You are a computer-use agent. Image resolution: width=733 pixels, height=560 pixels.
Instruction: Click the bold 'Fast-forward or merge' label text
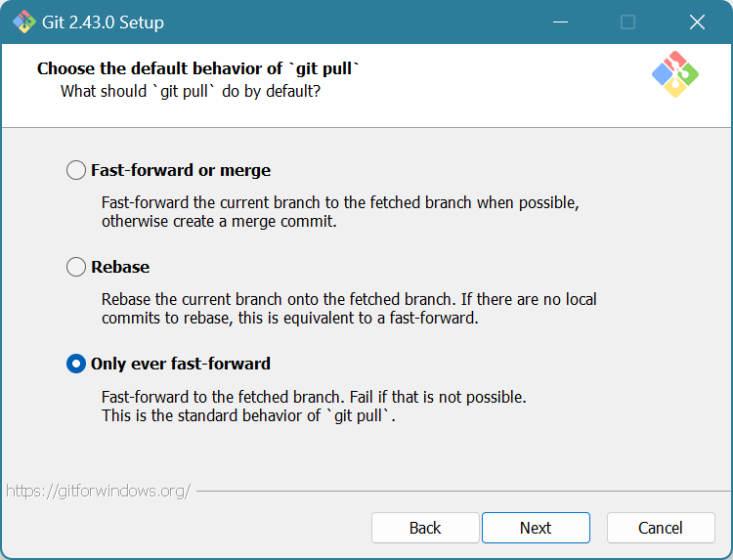(181, 170)
